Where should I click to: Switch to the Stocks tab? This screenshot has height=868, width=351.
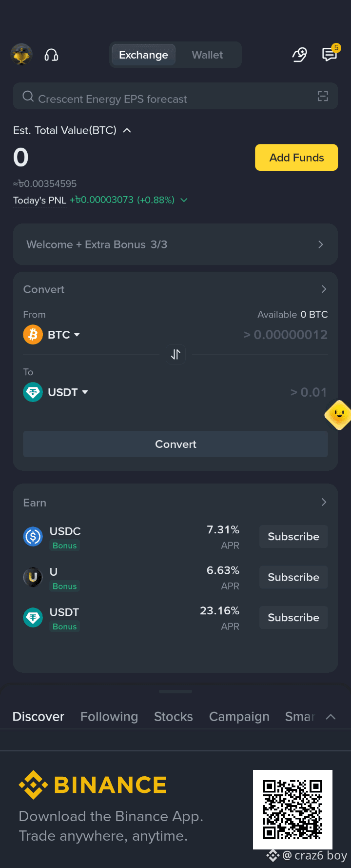(174, 716)
